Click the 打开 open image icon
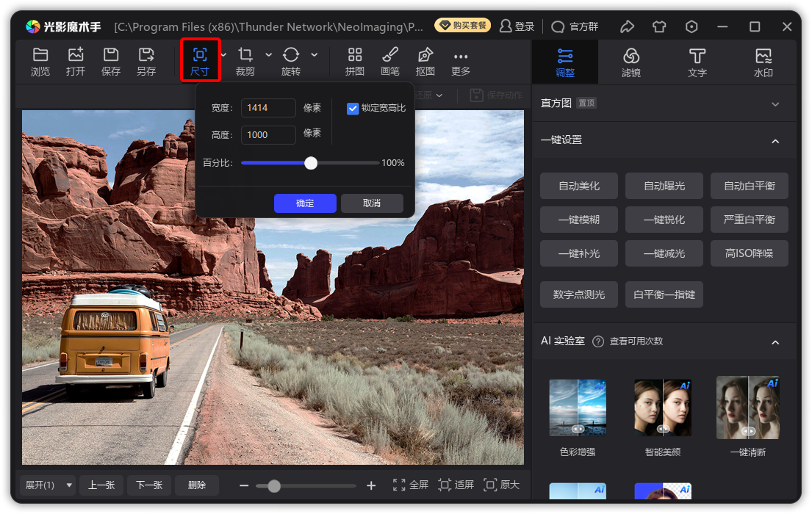Screen dimensions: 812x514 [76, 62]
